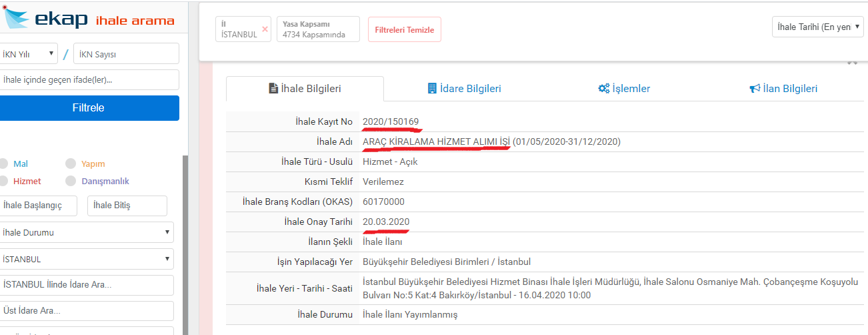Click the ARAÇ KİRALAMA HİZMET ALIMI İŞİ text
Image resolution: width=868 pixels, height=335 pixels.
436,141
